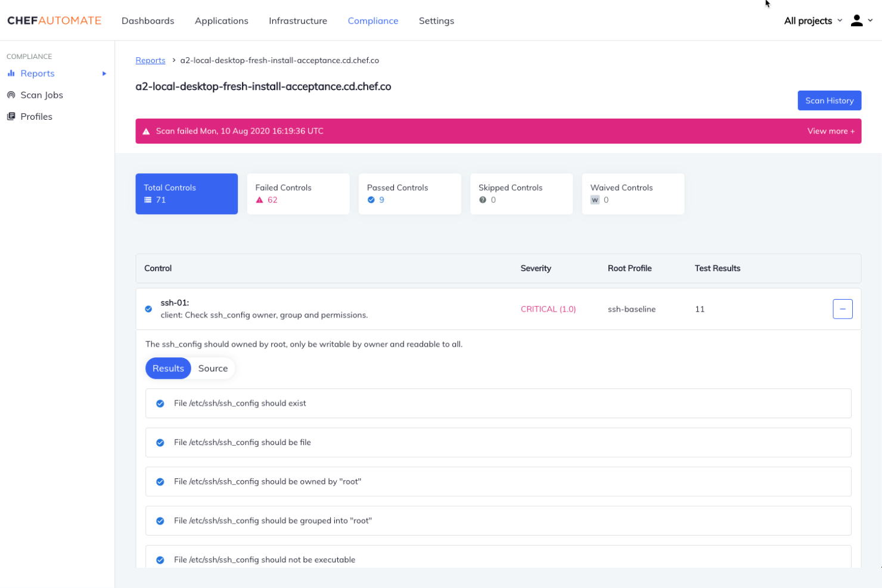Expand the arrow beside Reports sidebar item
Image resolution: width=882 pixels, height=588 pixels.
point(104,73)
